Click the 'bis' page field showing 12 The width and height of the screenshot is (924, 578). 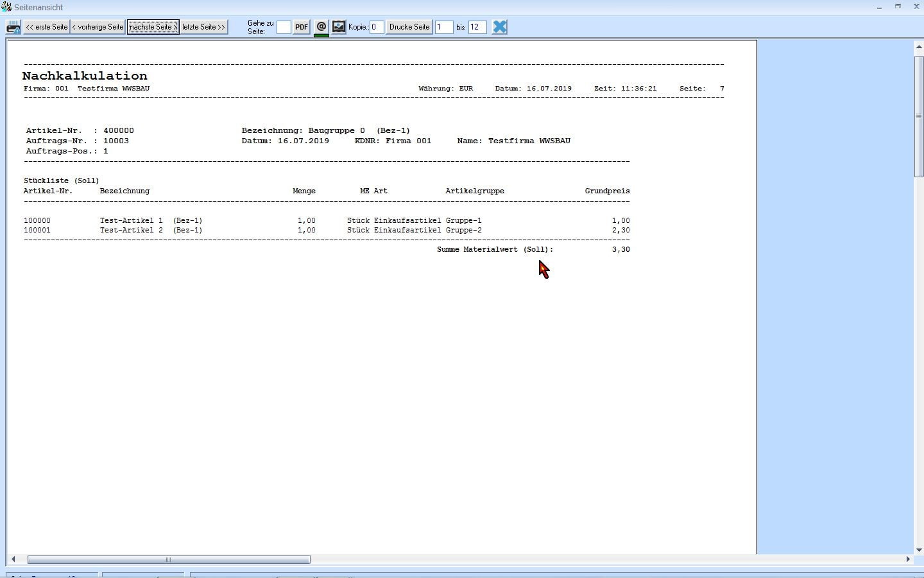(x=477, y=27)
